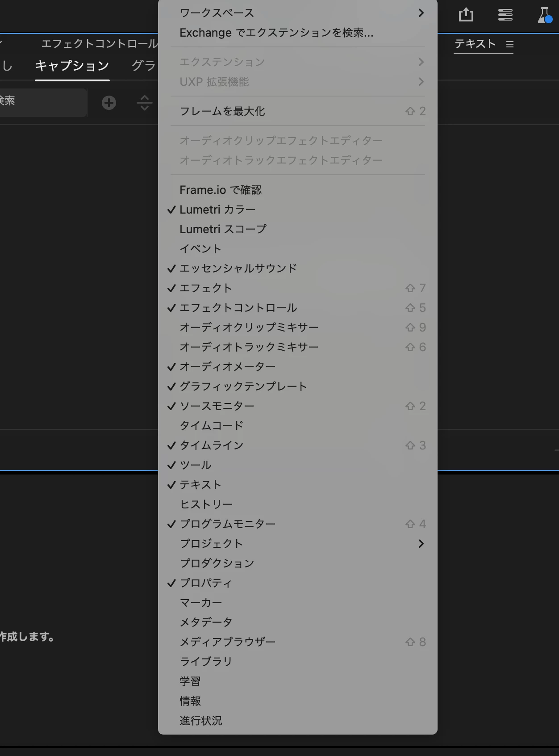
Task: Choose フレームを最大化 menu item
Action: coord(298,111)
